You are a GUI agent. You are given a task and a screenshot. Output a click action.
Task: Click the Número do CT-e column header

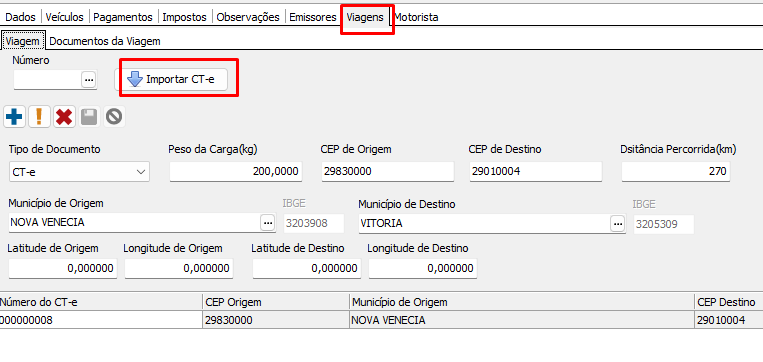pos(101,302)
